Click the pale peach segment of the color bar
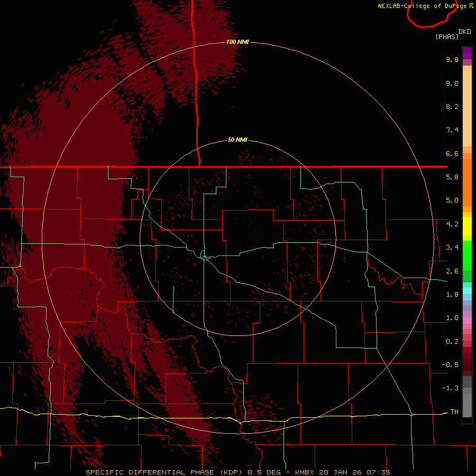The image size is (476, 476). pos(467,108)
